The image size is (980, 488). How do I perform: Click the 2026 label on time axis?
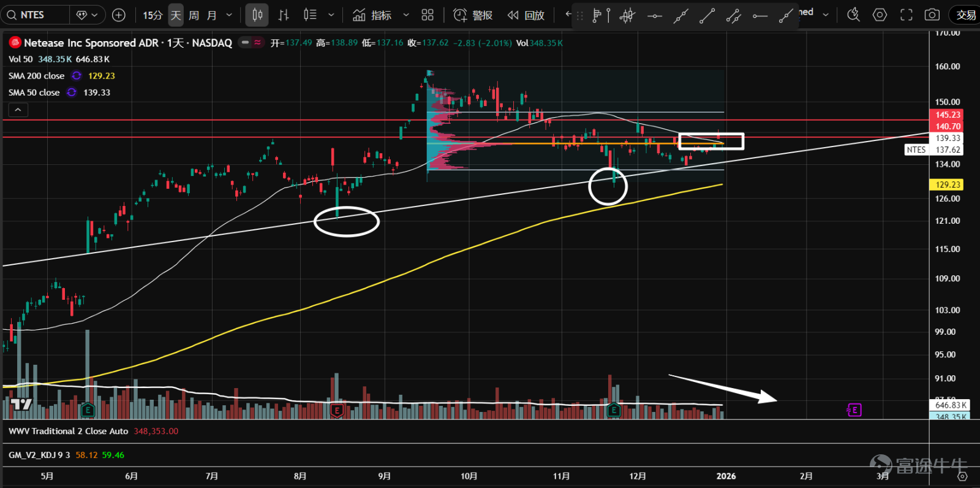point(726,476)
